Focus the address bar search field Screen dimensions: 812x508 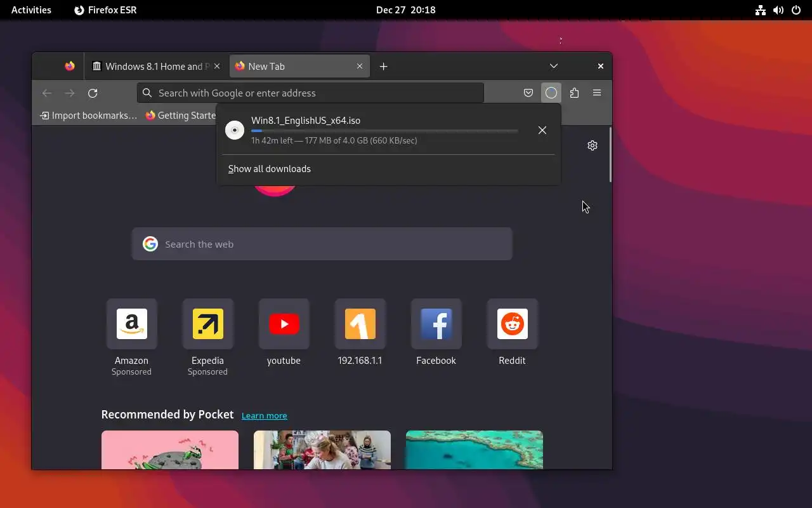point(310,93)
